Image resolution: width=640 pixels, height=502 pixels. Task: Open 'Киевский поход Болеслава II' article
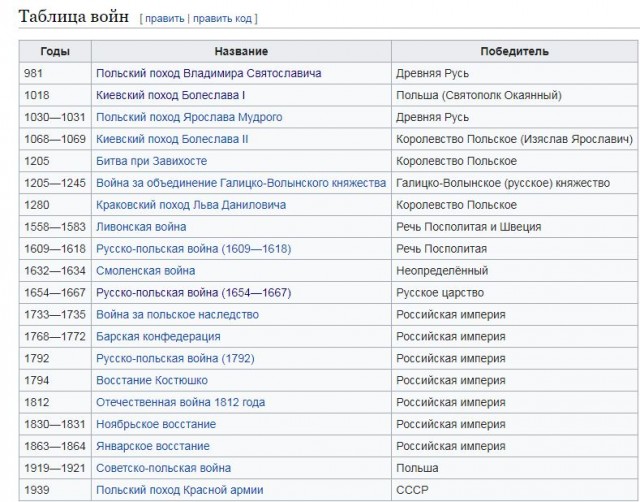pyautogui.click(x=172, y=139)
